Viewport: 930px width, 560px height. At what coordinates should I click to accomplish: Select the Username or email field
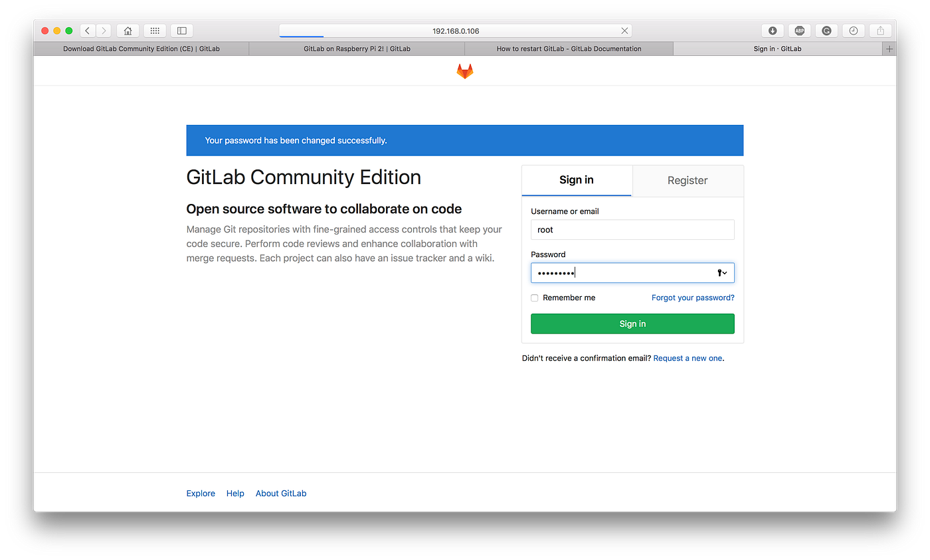click(x=632, y=229)
